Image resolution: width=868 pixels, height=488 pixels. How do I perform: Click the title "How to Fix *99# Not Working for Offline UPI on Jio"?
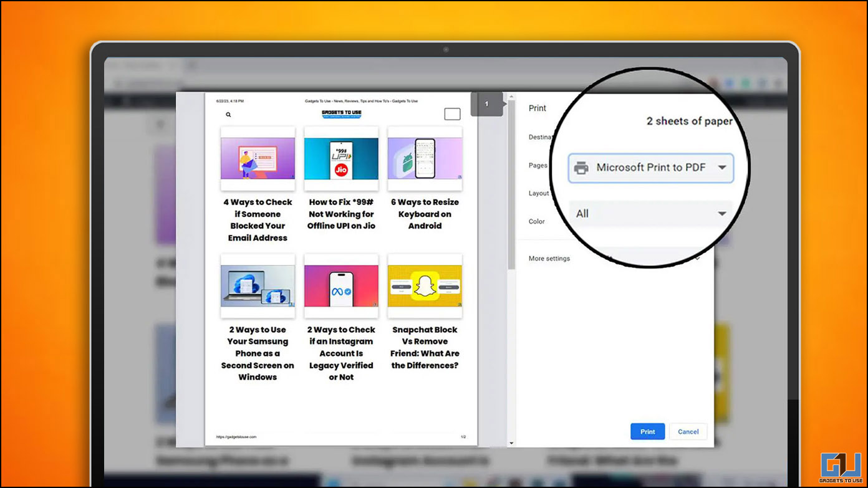click(341, 214)
